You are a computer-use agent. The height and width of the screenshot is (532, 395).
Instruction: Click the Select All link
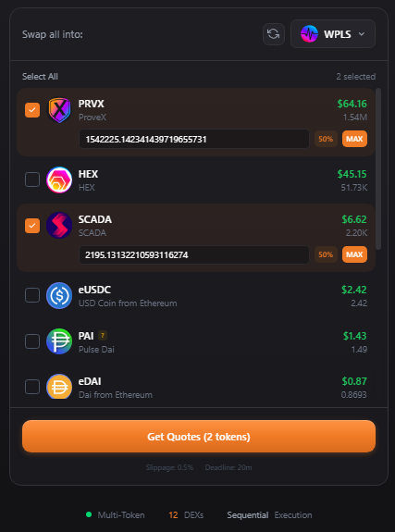click(x=40, y=77)
